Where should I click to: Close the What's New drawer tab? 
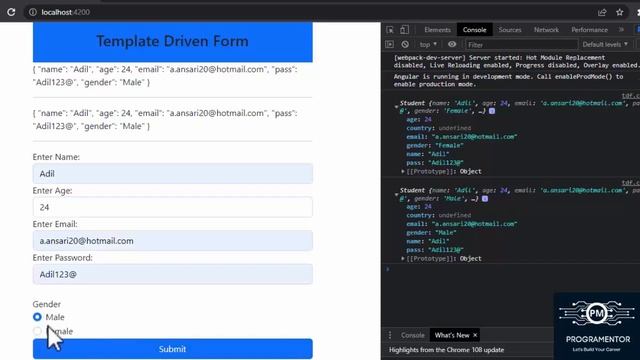tap(475, 335)
